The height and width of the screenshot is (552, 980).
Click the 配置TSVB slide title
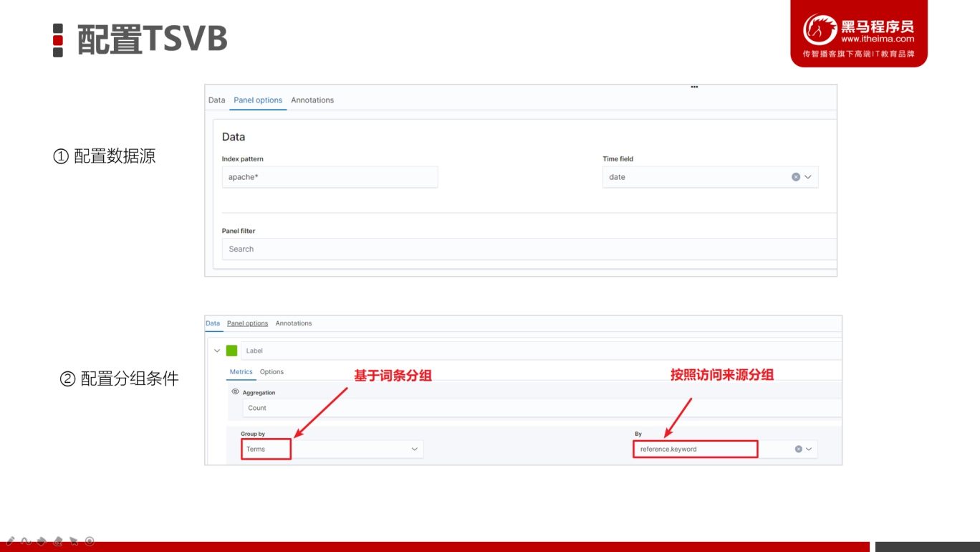[x=152, y=39]
